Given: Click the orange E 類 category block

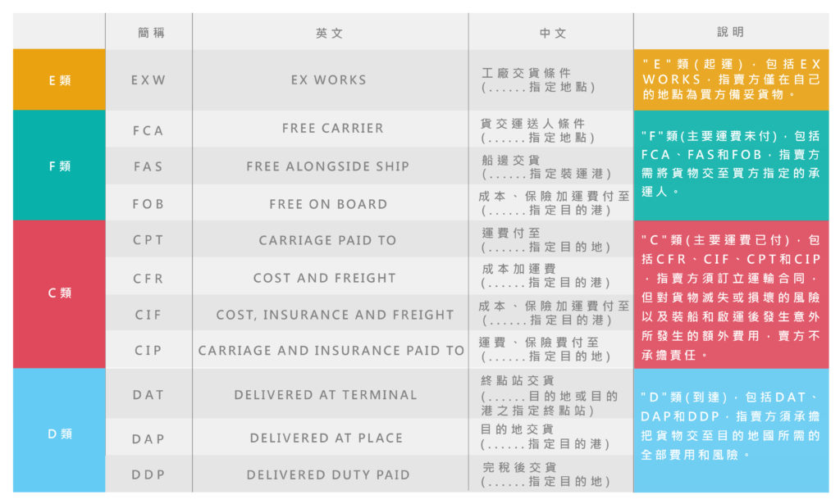Looking at the screenshot, I should click(59, 80).
